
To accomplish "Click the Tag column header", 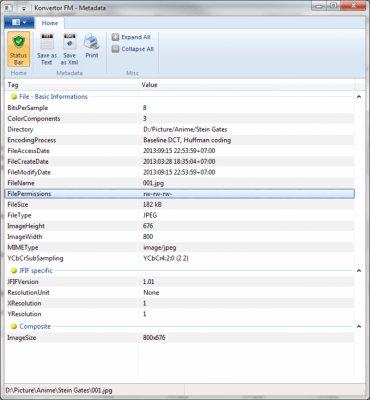I will point(71,85).
